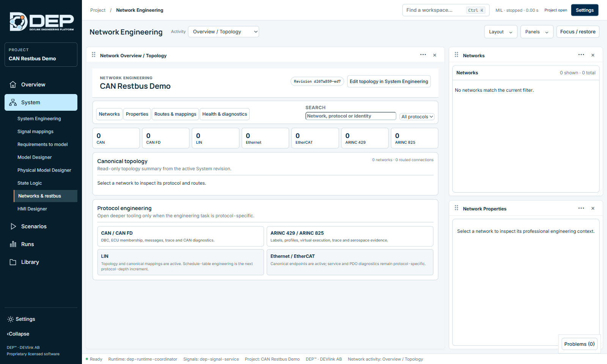Image resolution: width=607 pixels, height=364 pixels.
Task: Open the Activity Overview / Topology dropdown
Action: coord(223,32)
